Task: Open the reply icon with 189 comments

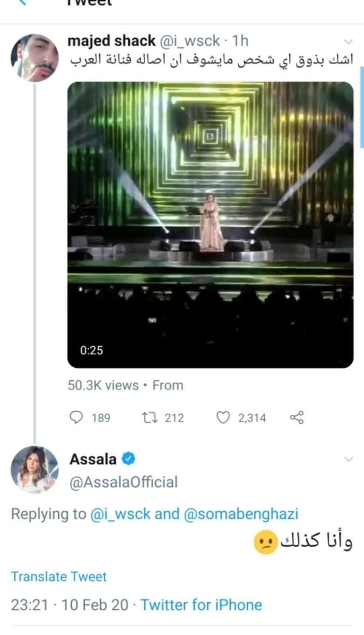Action: pos(77,418)
